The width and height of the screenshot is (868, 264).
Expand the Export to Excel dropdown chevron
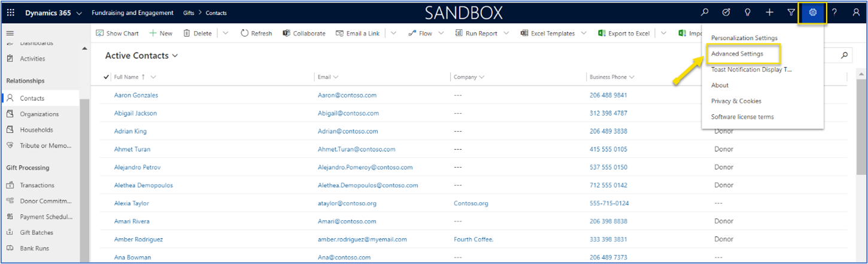click(663, 34)
